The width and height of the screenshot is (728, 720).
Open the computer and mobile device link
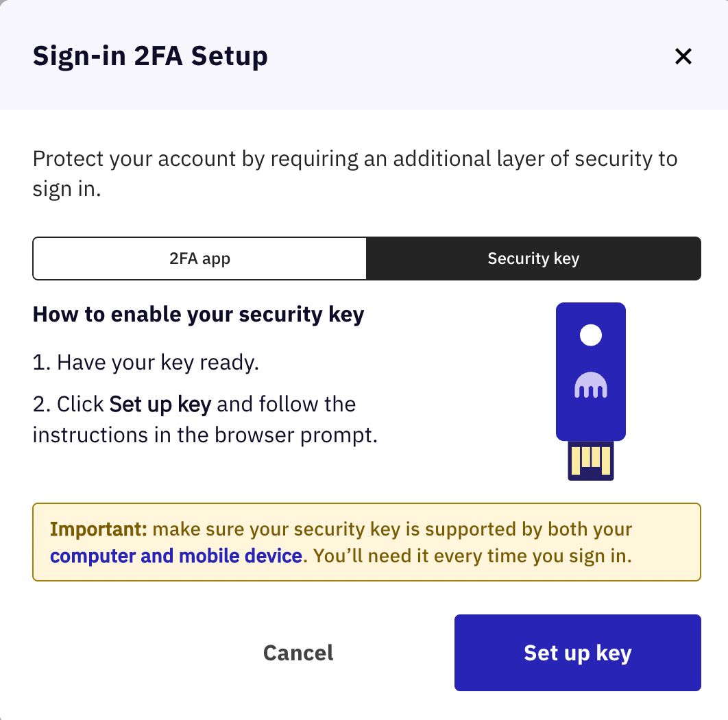coord(176,555)
